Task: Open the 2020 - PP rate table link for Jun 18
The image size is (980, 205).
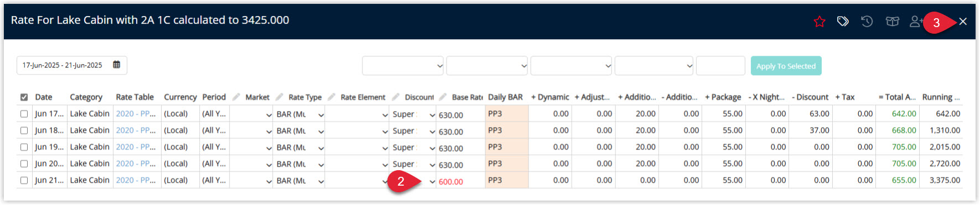Action: coord(136,130)
